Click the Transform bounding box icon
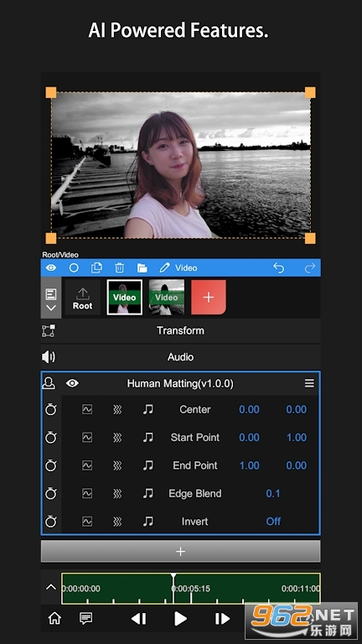This screenshot has height=644, width=362. point(49,331)
